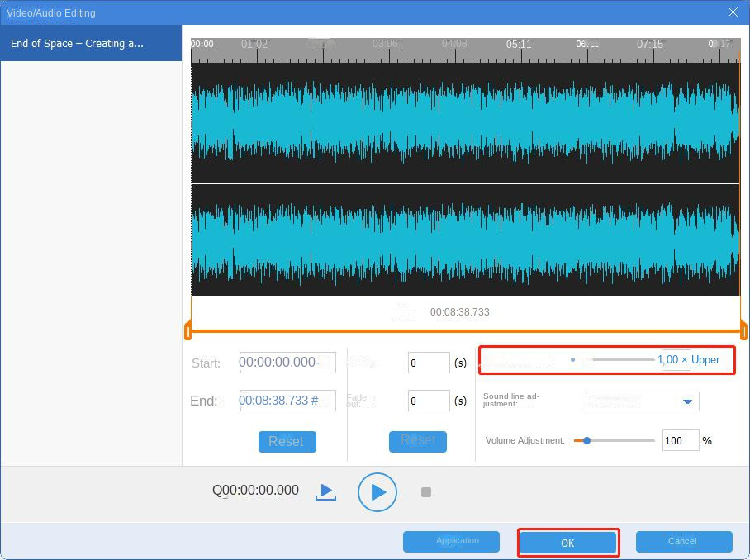This screenshot has height=560, width=750.
Task: Click the square Stop playback icon
Action: [x=426, y=491]
